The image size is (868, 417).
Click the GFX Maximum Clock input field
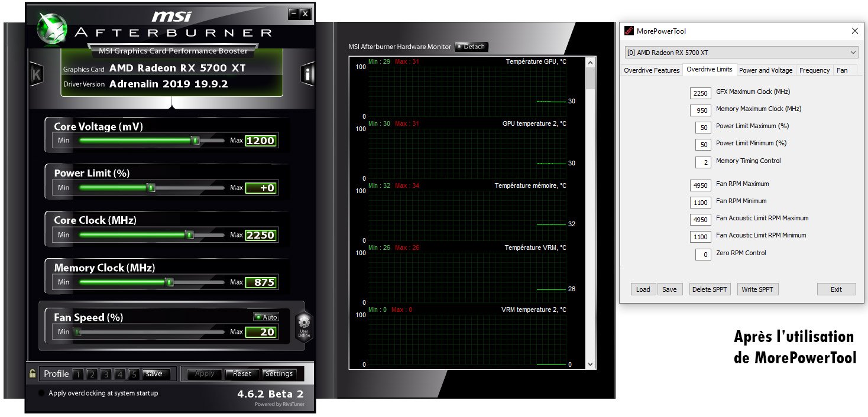coord(701,93)
